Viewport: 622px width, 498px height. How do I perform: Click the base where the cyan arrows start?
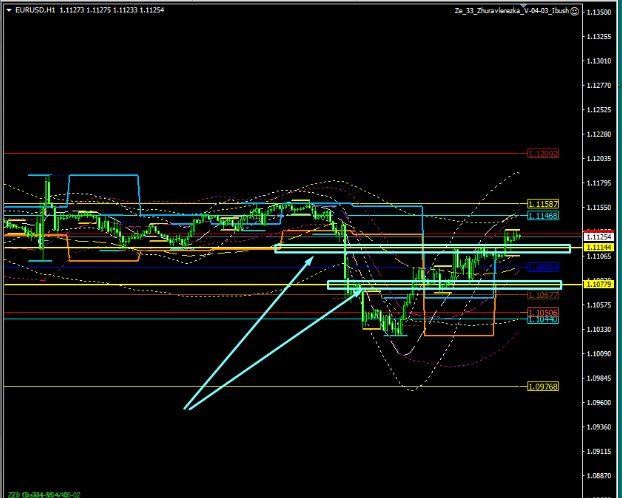point(186,408)
